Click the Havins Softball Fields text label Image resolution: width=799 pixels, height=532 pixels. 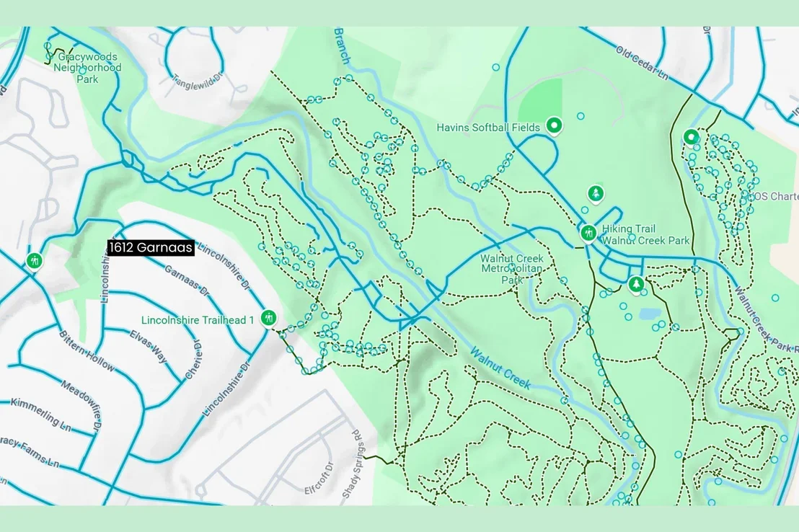click(488, 128)
